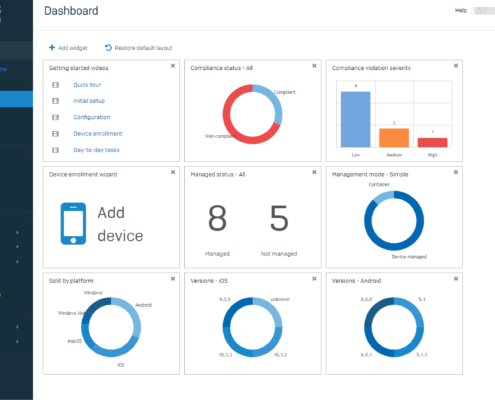This screenshot has height=400, width=495.
Task: Click the film icon beside Device enrollment
Action: point(56,134)
